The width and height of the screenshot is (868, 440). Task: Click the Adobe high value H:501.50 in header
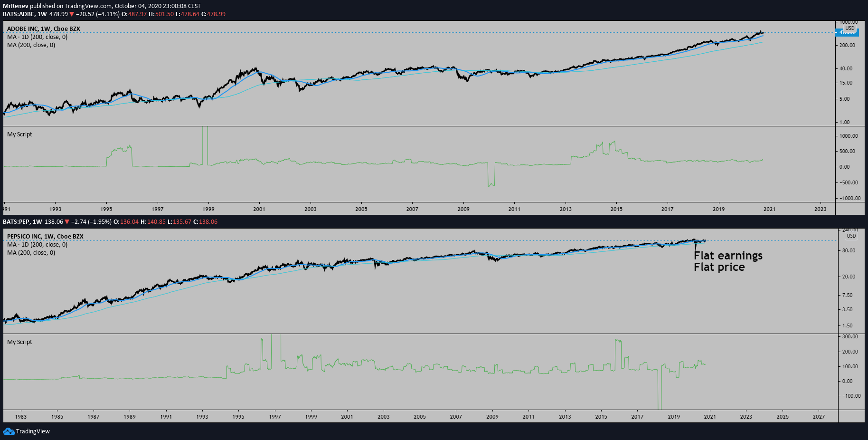coord(161,14)
